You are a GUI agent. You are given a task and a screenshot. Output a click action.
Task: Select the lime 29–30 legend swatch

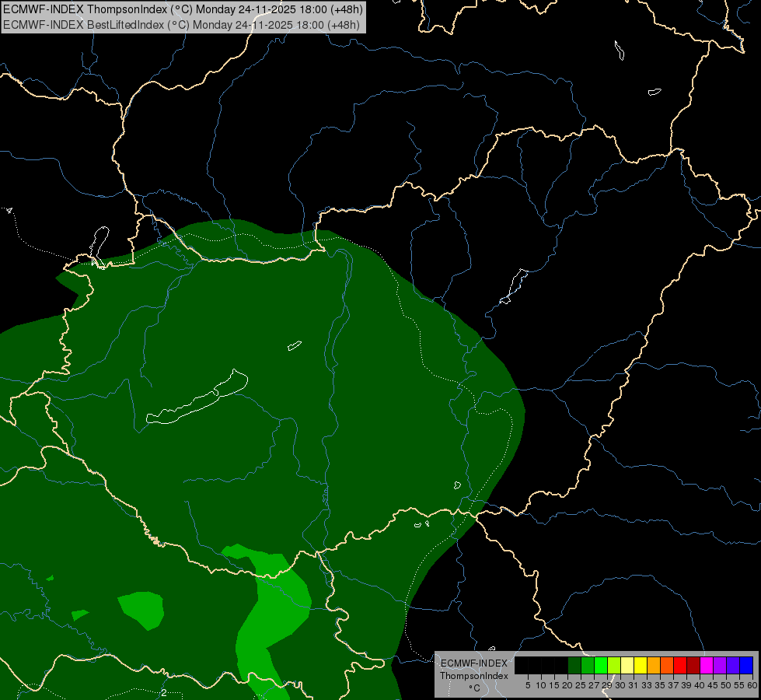tap(614, 665)
